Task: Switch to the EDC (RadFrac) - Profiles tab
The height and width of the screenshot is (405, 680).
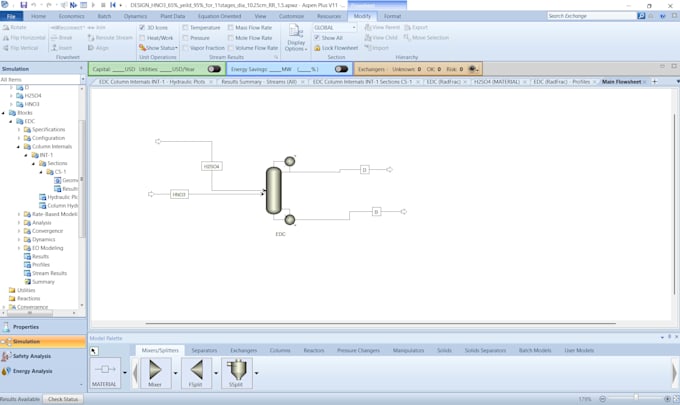Action: pyautogui.click(x=561, y=82)
